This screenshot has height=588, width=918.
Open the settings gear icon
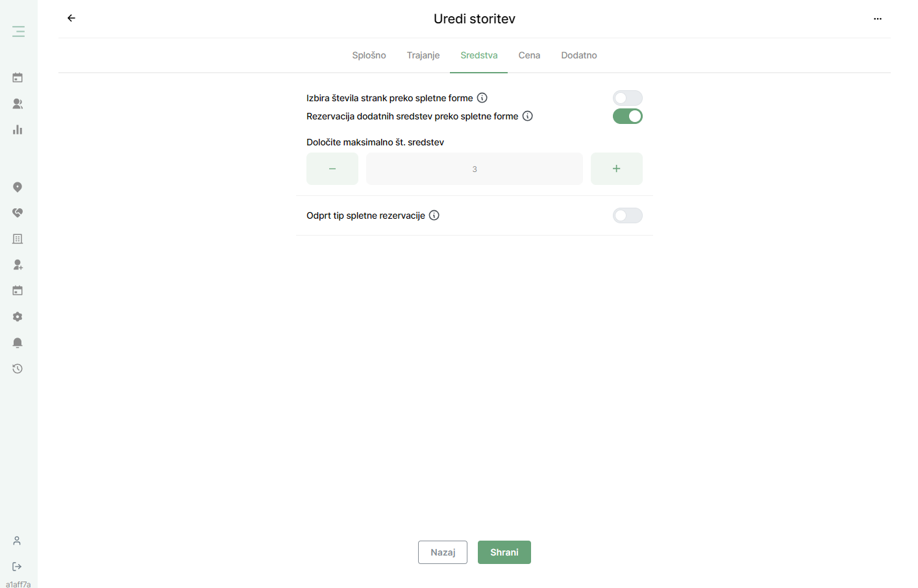18,317
